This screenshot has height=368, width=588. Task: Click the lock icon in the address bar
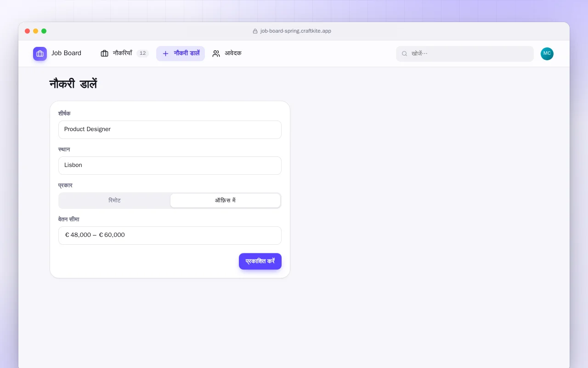(255, 31)
